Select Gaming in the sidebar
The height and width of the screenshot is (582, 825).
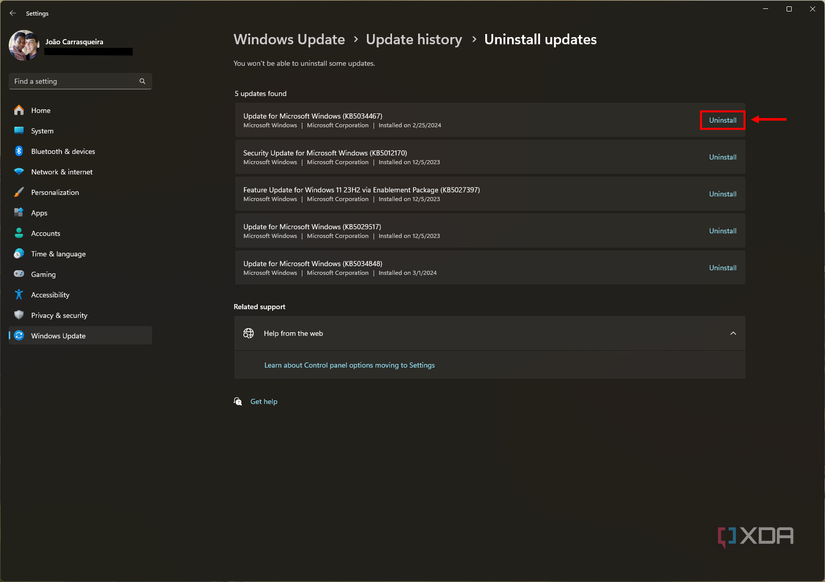81,274
